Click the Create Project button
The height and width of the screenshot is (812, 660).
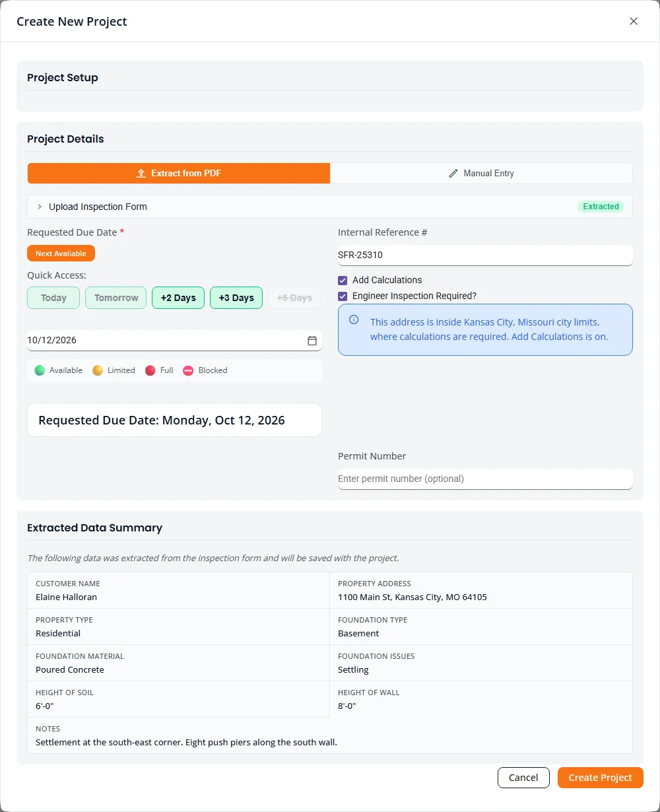pos(601,778)
